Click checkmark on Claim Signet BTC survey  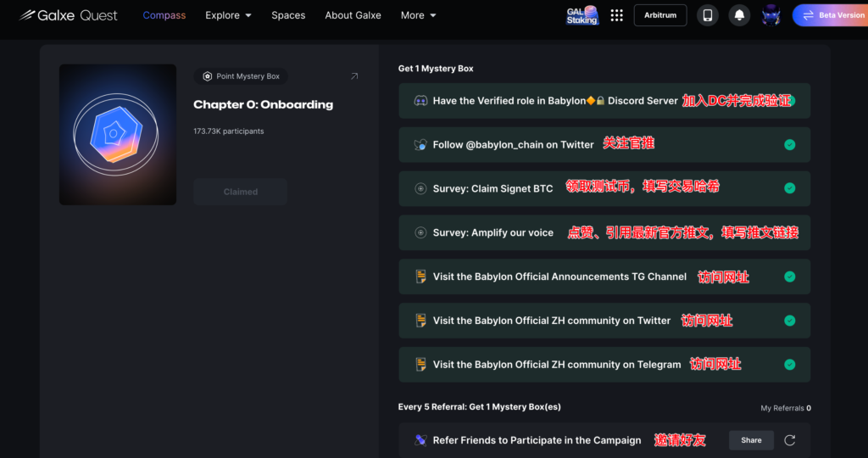click(x=790, y=188)
